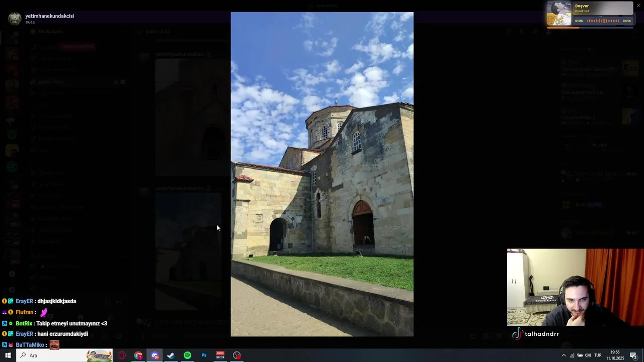The image size is (644, 362).
Task: Switch to Discord in the taskbar
Action: coord(155,355)
